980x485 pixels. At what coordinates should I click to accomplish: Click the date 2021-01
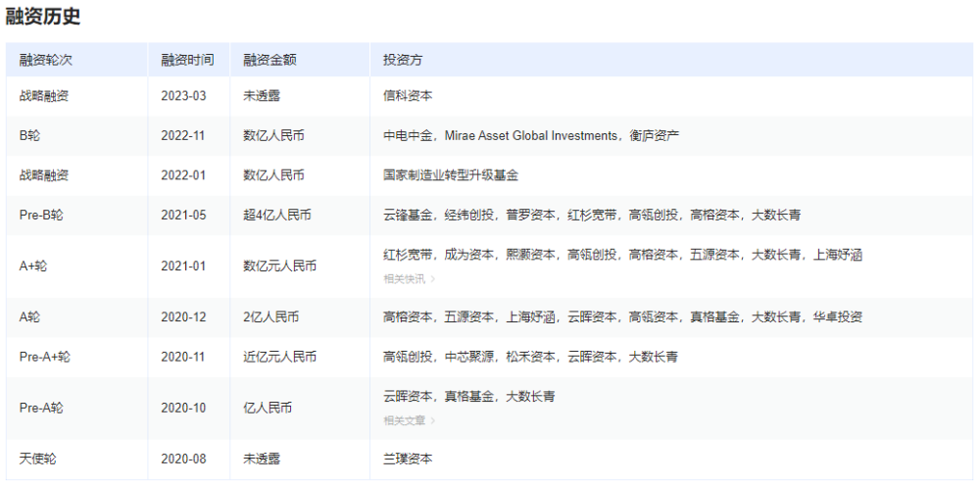point(183,267)
